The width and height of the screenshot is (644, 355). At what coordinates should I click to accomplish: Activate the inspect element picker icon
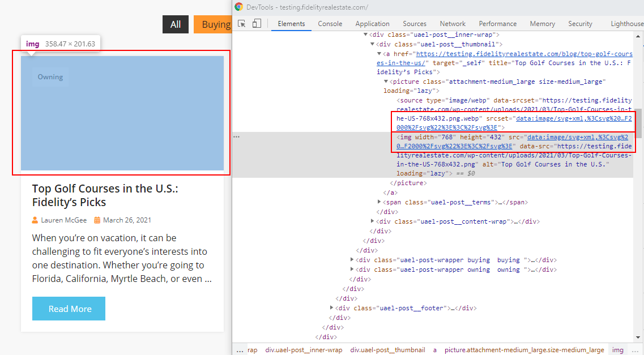pos(241,24)
